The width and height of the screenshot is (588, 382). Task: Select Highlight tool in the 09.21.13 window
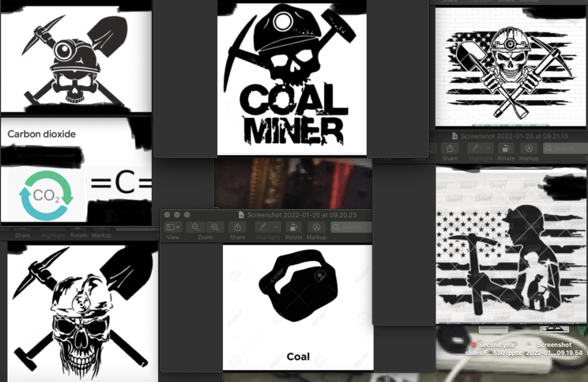(x=476, y=148)
